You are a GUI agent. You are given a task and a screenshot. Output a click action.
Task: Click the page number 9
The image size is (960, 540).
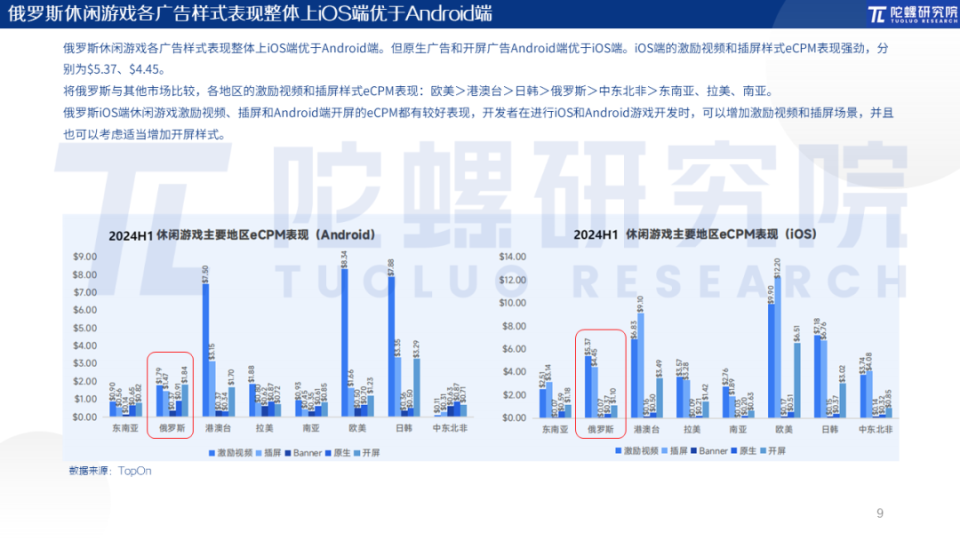[880, 513]
